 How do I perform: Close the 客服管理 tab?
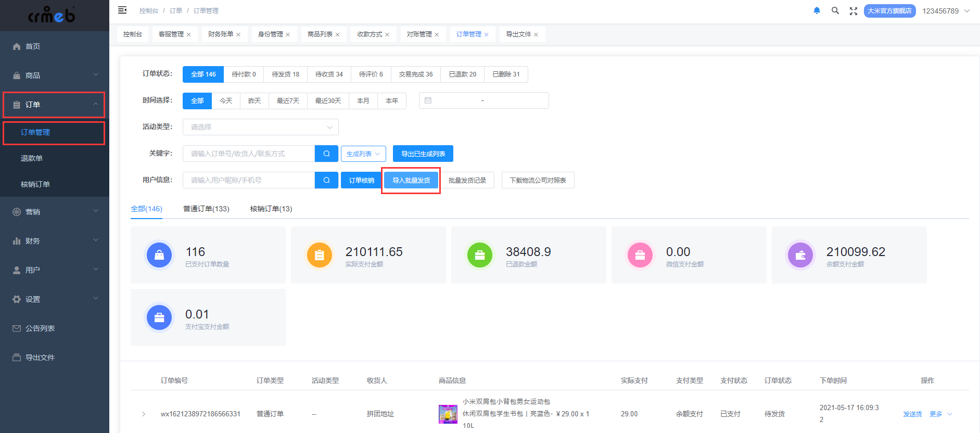click(188, 34)
